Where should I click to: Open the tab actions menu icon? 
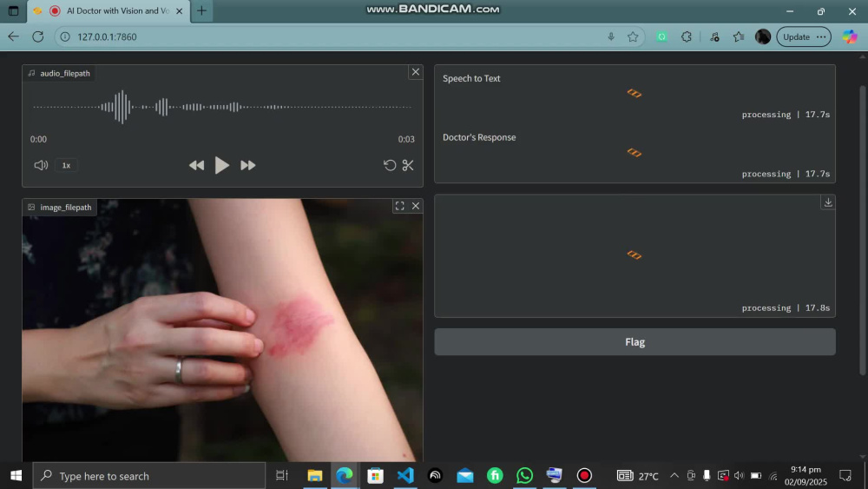pyautogui.click(x=13, y=10)
